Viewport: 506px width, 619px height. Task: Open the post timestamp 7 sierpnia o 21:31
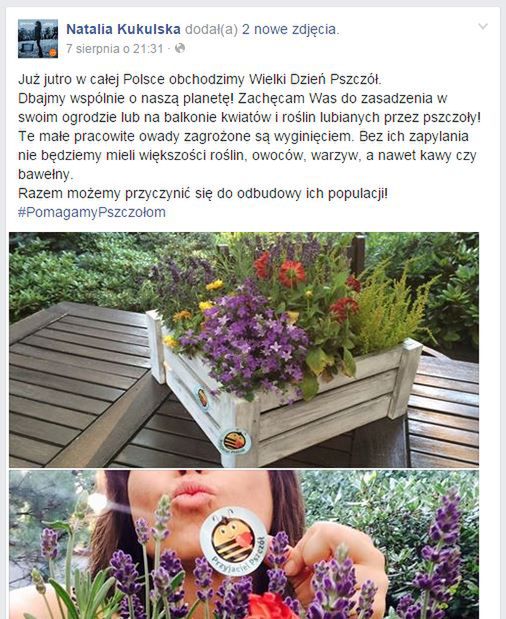pos(114,49)
